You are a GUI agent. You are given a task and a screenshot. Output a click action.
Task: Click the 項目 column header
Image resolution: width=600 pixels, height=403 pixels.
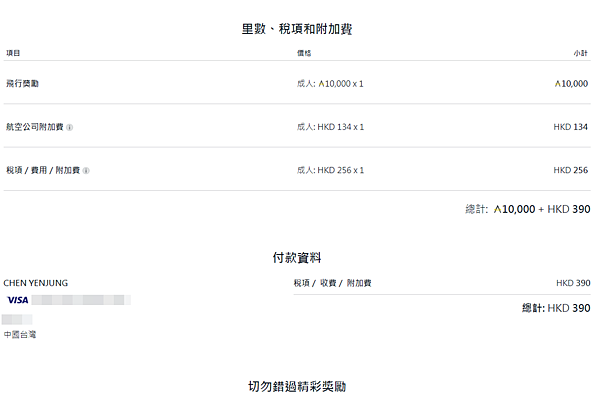tap(13, 52)
